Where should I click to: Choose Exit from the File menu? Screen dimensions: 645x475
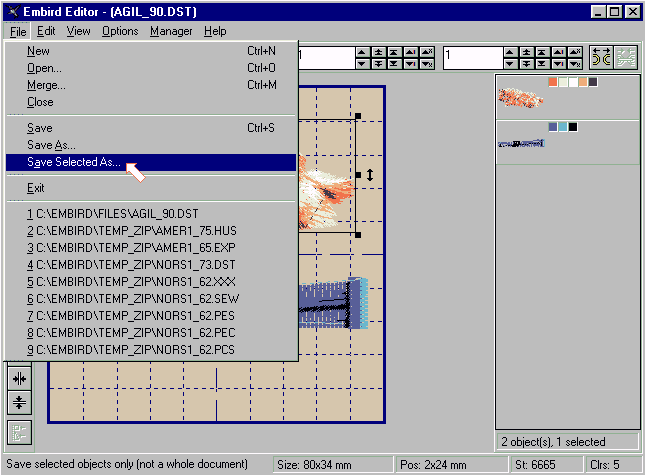pos(151,188)
